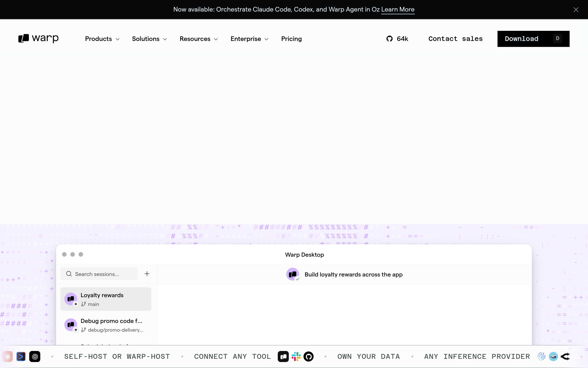Image resolution: width=588 pixels, height=368 pixels.
Task: Dismiss the announcement banner with the X
Action: point(576,10)
